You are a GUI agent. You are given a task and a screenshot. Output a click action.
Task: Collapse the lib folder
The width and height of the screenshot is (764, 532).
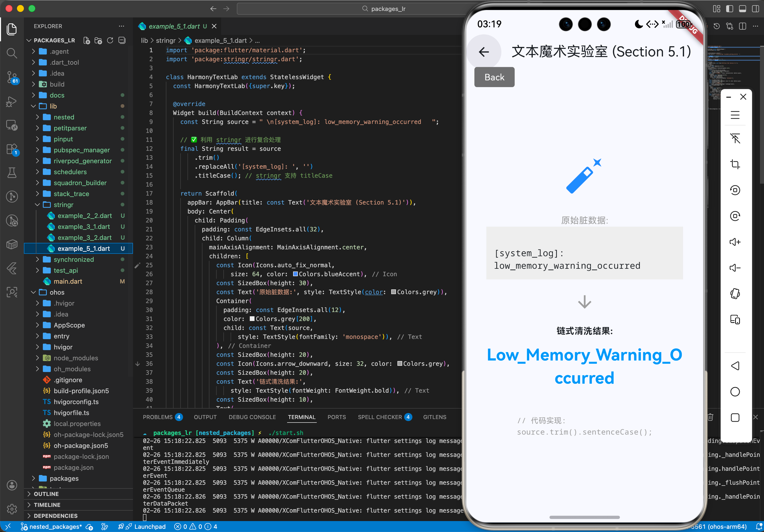point(78,106)
